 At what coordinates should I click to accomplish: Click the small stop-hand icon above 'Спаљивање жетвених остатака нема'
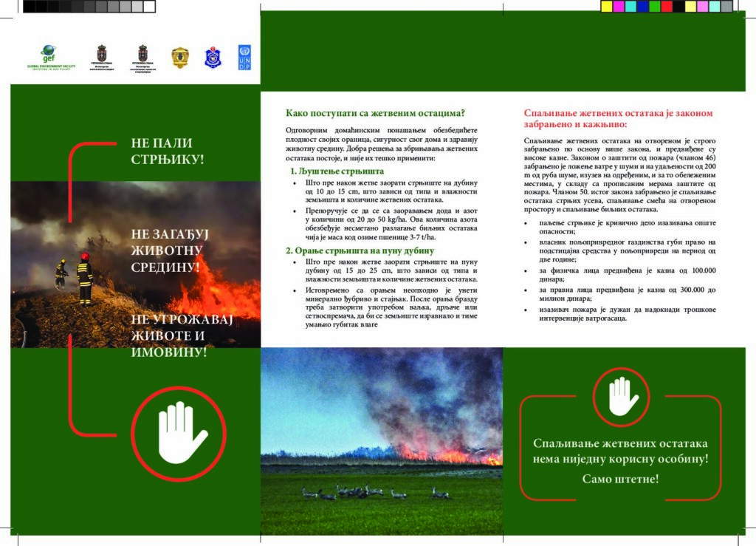[621, 397]
